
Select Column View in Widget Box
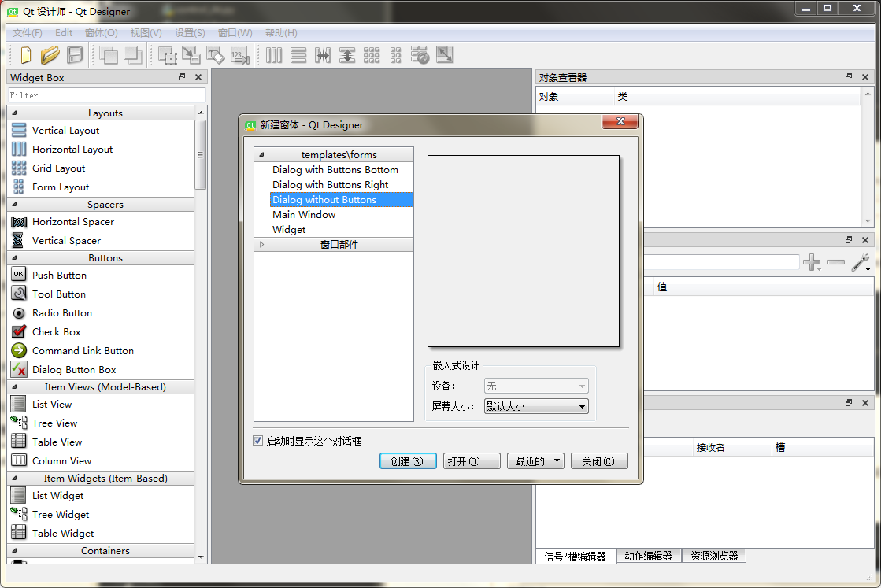tap(62, 460)
